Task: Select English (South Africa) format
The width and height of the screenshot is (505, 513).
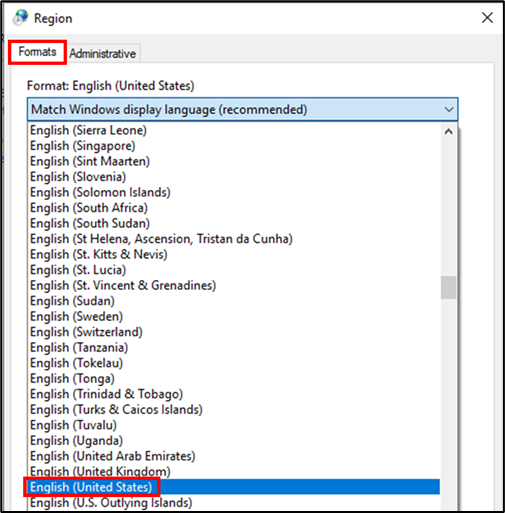Action: (x=234, y=208)
